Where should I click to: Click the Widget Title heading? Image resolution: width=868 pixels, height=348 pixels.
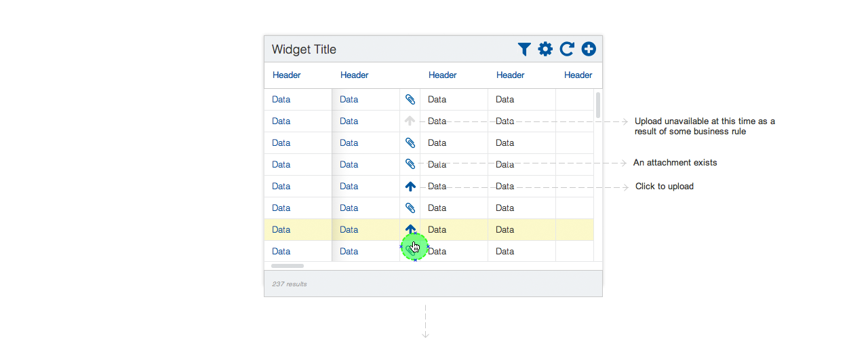tap(304, 50)
